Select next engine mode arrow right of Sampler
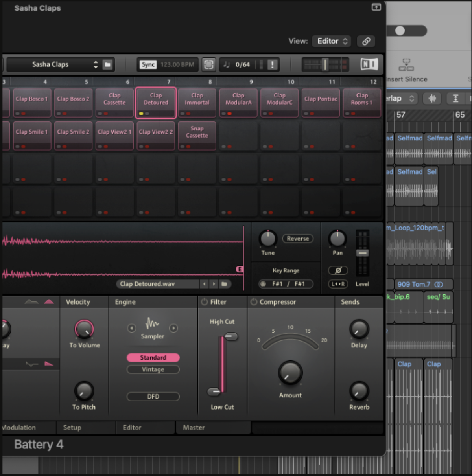Image resolution: width=472 pixels, height=476 pixels. point(173,328)
